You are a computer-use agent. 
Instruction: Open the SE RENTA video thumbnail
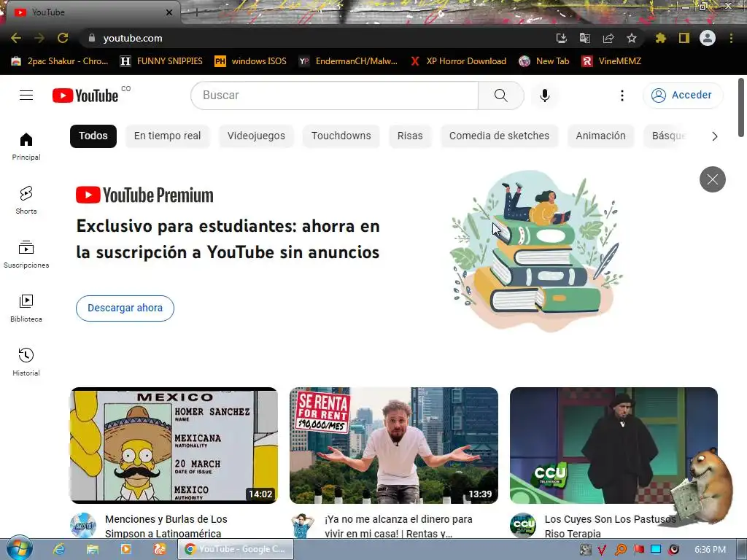pos(394,446)
